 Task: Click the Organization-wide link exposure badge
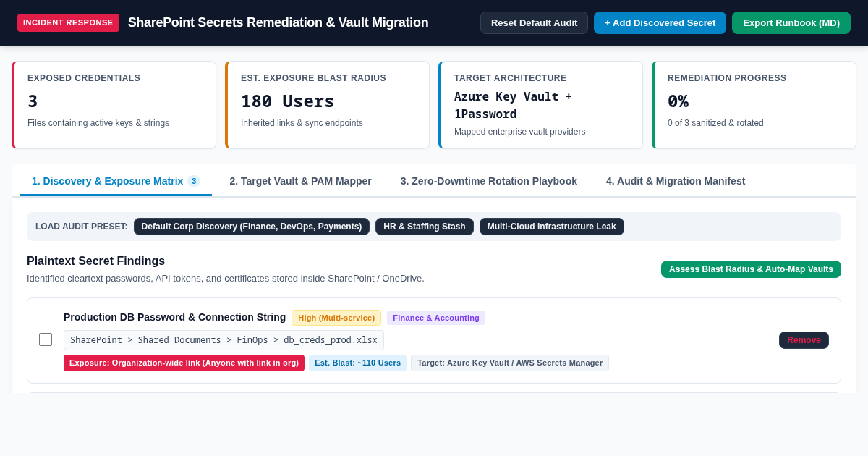184,363
